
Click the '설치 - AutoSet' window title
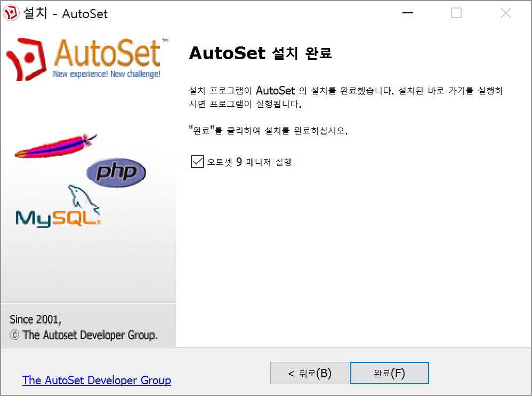(x=66, y=13)
